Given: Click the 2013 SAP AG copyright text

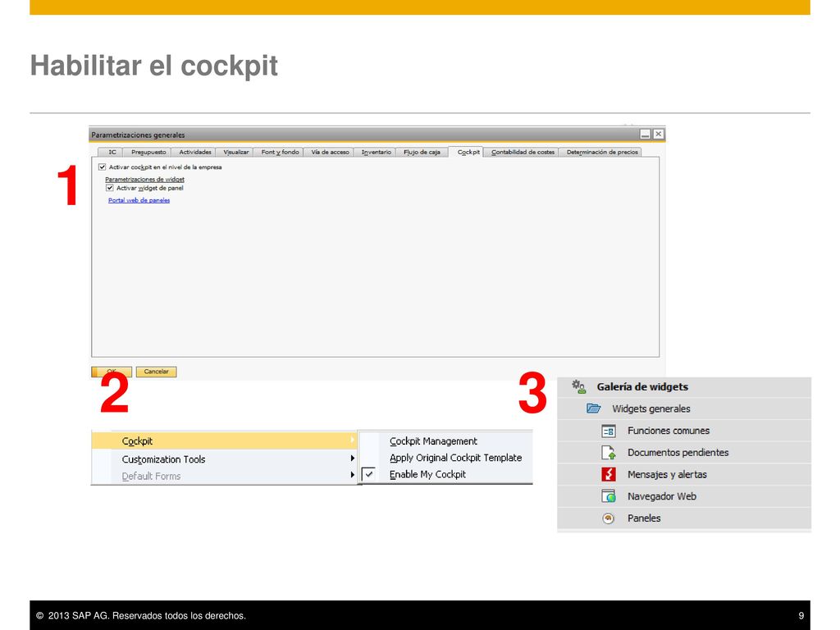Looking at the screenshot, I should (141, 615).
